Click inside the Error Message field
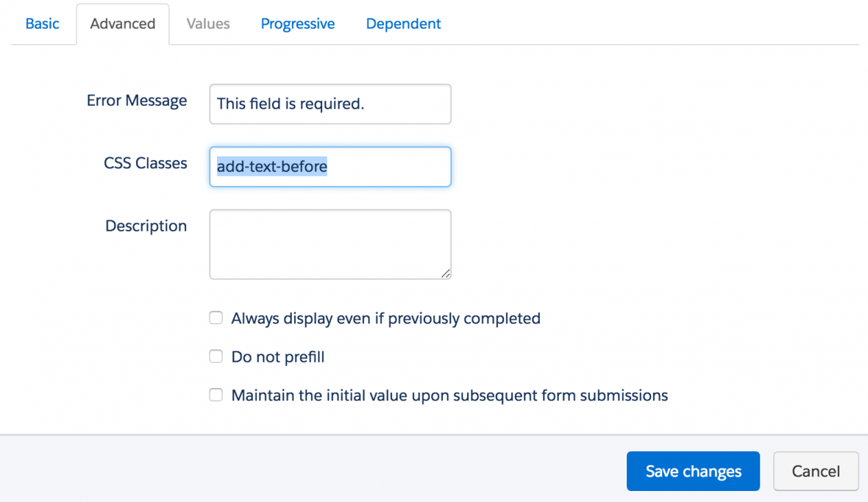 (x=330, y=104)
